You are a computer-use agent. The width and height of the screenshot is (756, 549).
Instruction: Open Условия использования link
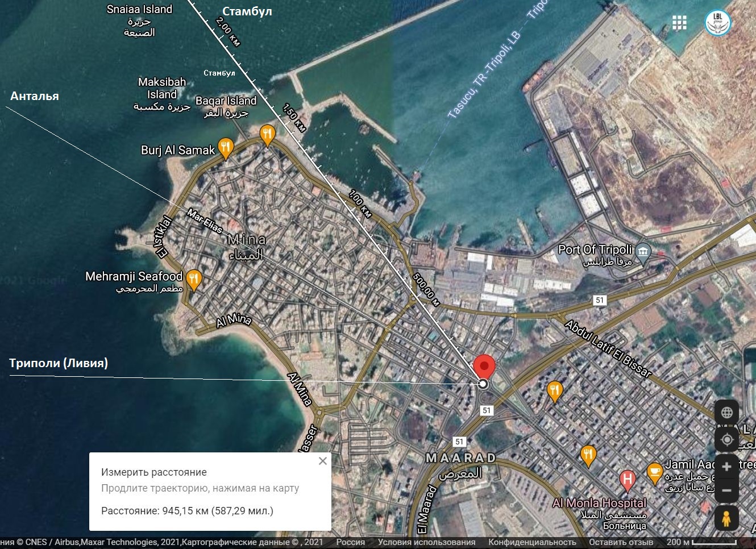426,542
